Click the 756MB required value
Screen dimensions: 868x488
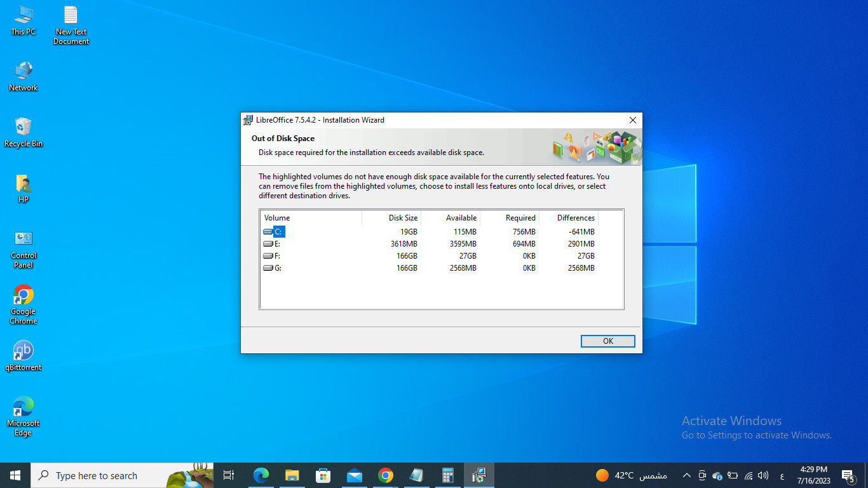click(524, 232)
